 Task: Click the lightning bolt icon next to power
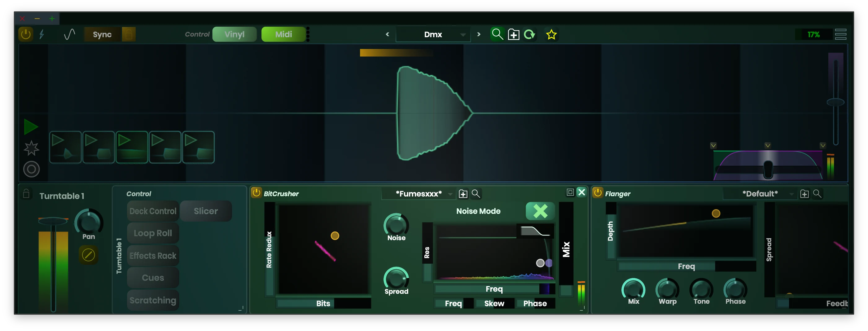pyautogui.click(x=42, y=34)
